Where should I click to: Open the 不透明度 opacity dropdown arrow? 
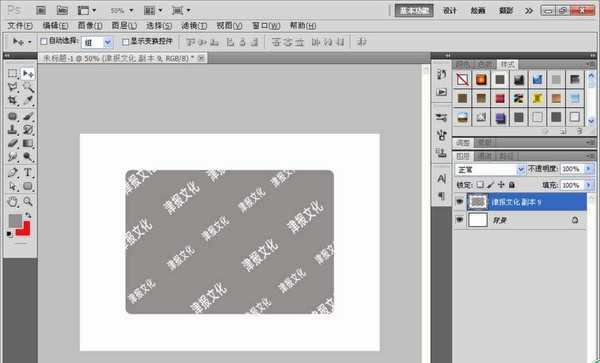pos(589,169)
